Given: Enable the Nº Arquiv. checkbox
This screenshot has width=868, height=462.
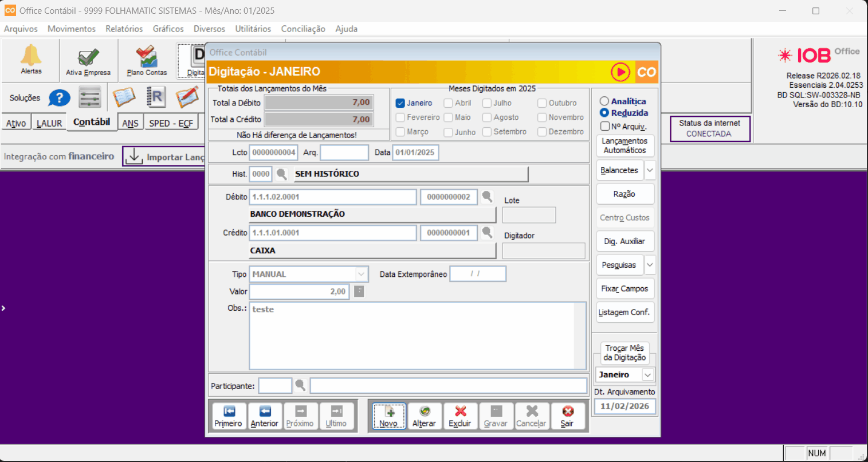Looking at the screenshot, I should coord(605,126).
